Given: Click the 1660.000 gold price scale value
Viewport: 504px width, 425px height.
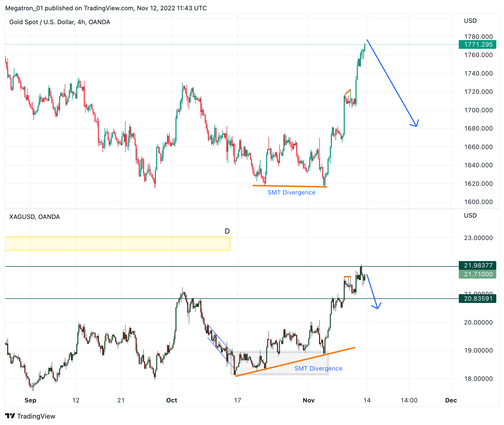Looking at the screenshot, I should tap(478, 147).
